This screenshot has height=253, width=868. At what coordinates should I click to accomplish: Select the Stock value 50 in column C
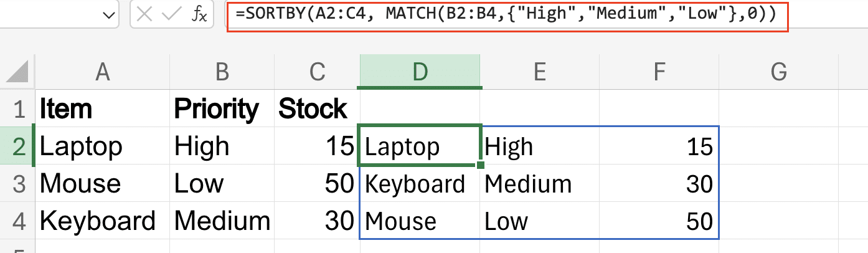[x=317, y=183]
